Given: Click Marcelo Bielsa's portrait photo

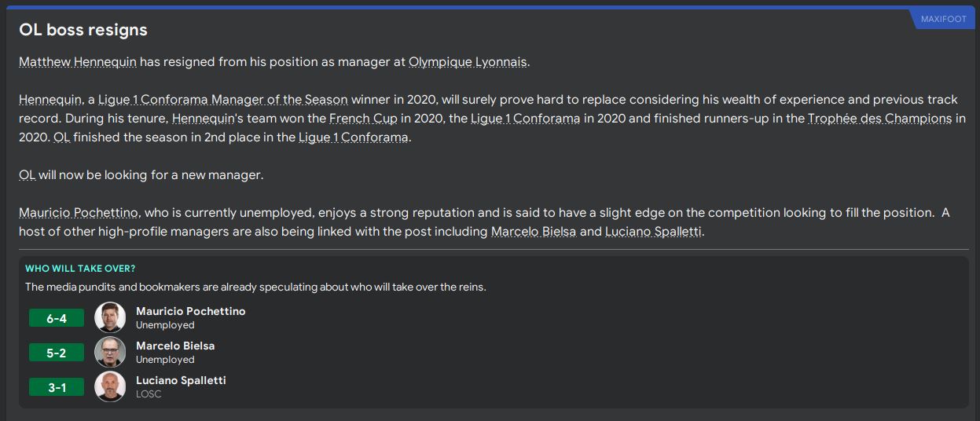Looking at the screenshot, I should coord(110,352).
